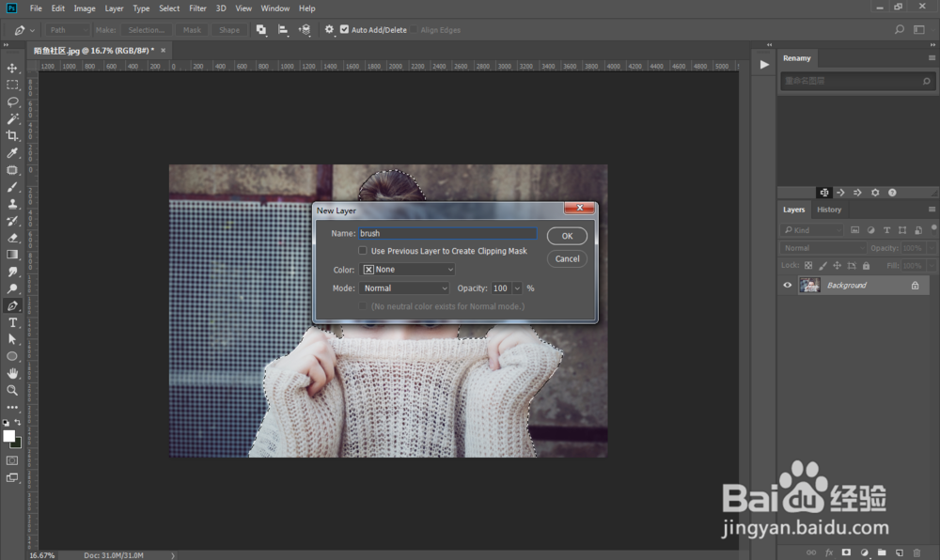Select the Brush tool
Viewport: 940px width, 560px height.
coord(12,187)
